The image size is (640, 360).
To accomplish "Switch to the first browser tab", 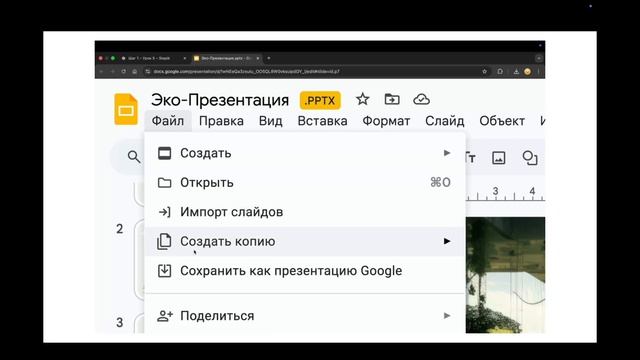I will 153,58.
